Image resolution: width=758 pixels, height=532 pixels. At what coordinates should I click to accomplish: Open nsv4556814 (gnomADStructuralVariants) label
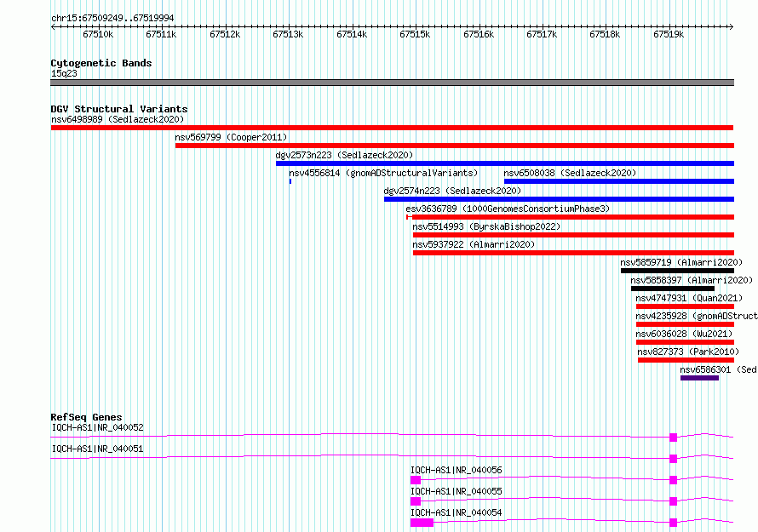pyautogui.click(x=383, y=173)
